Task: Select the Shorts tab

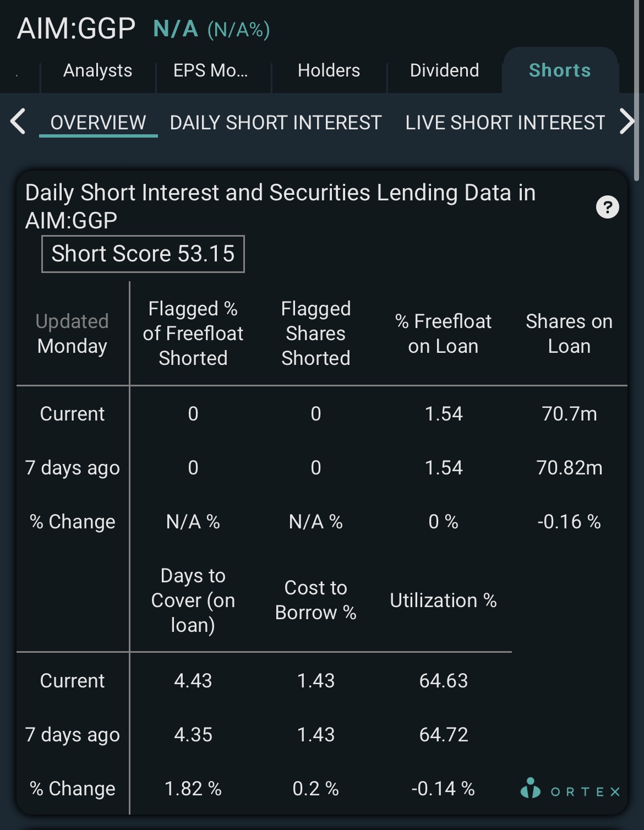Action: pyautogui.click(x=560, y=70)
